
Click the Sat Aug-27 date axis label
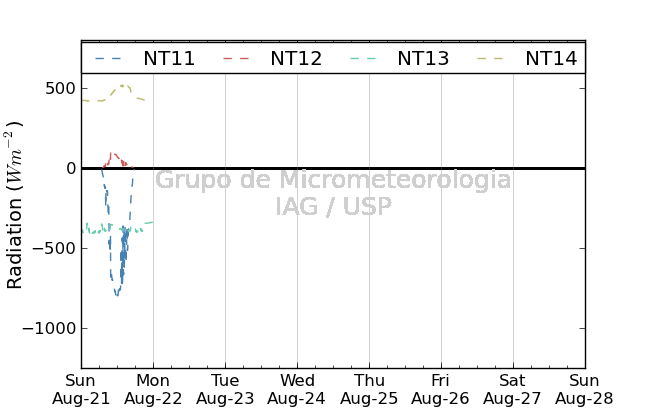click(512, 390)
